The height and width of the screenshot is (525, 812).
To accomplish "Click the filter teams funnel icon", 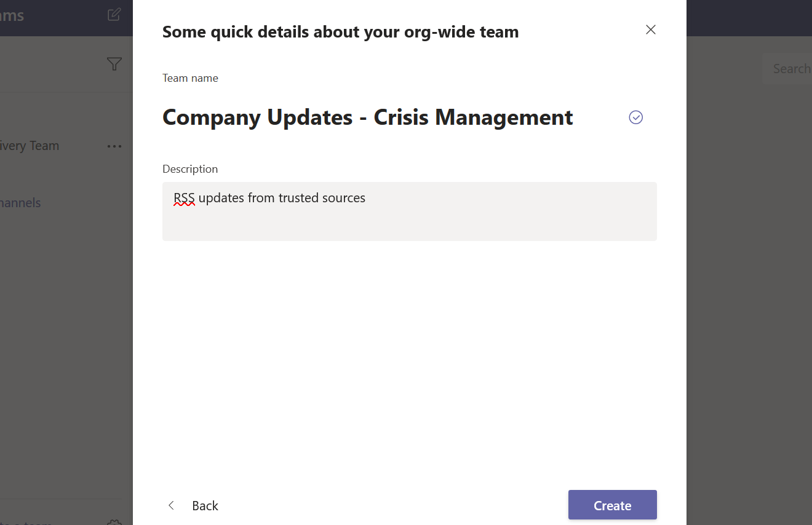I will [x=114, y=64].
